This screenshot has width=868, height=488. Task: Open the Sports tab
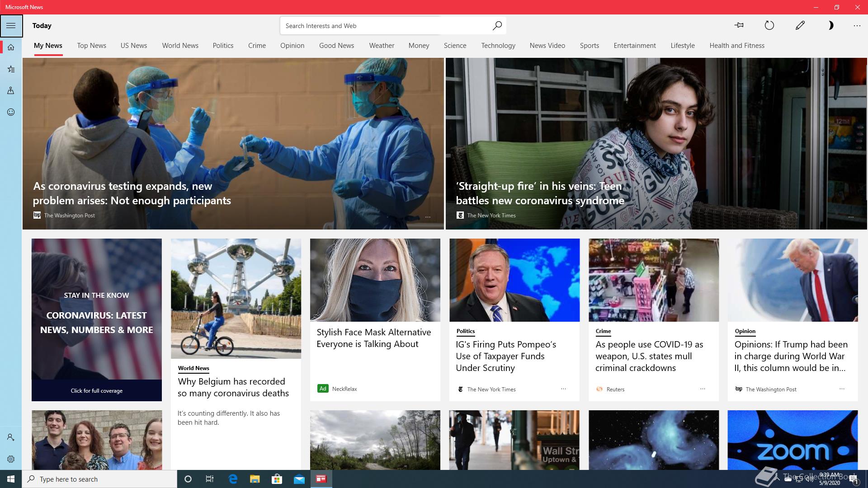590,46
